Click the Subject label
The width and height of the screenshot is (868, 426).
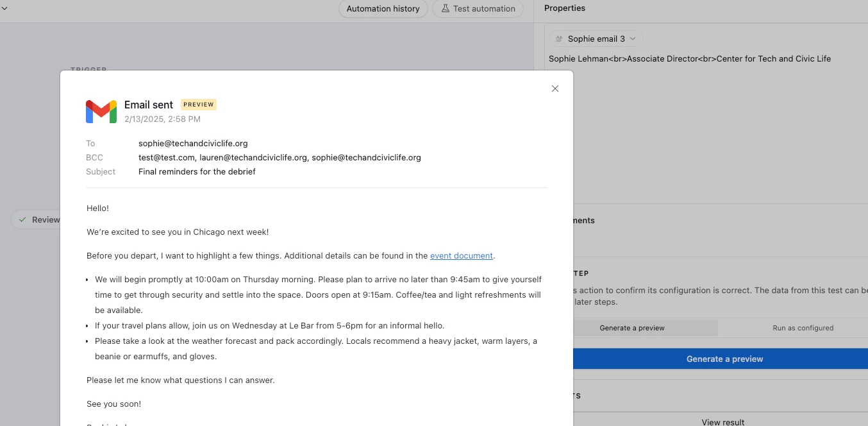(101, 171)
